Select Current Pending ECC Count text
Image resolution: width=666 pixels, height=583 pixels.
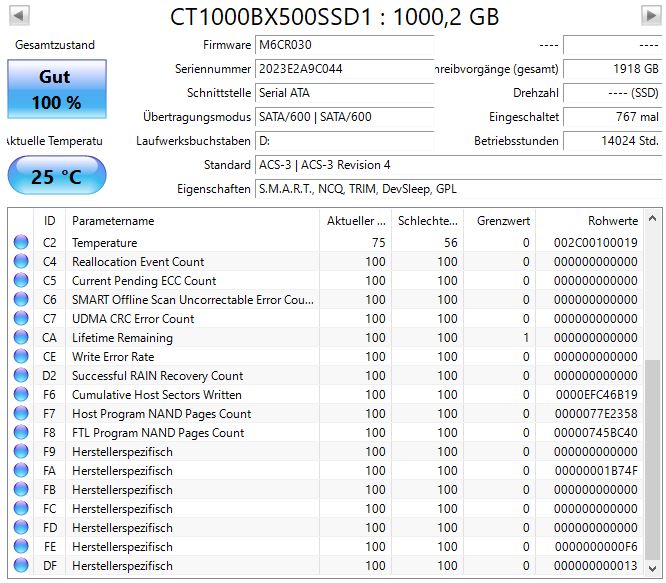pyautogui.click(x=144, y=281)
